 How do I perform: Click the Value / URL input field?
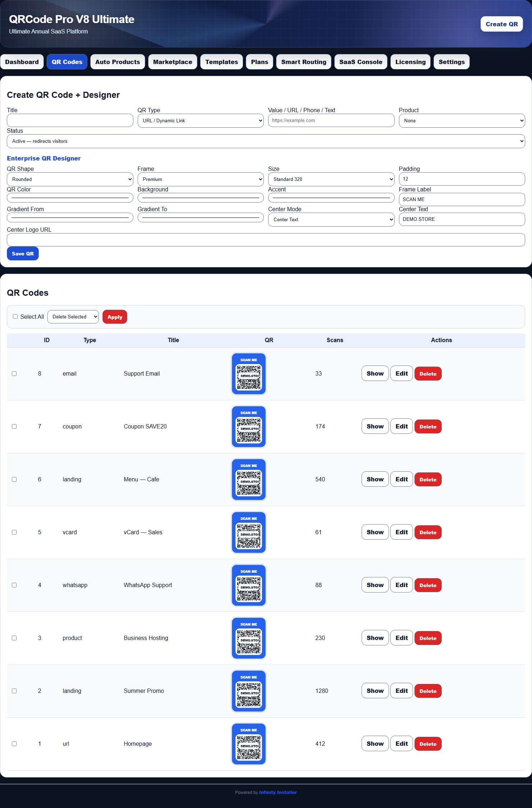tap(331, 121)
